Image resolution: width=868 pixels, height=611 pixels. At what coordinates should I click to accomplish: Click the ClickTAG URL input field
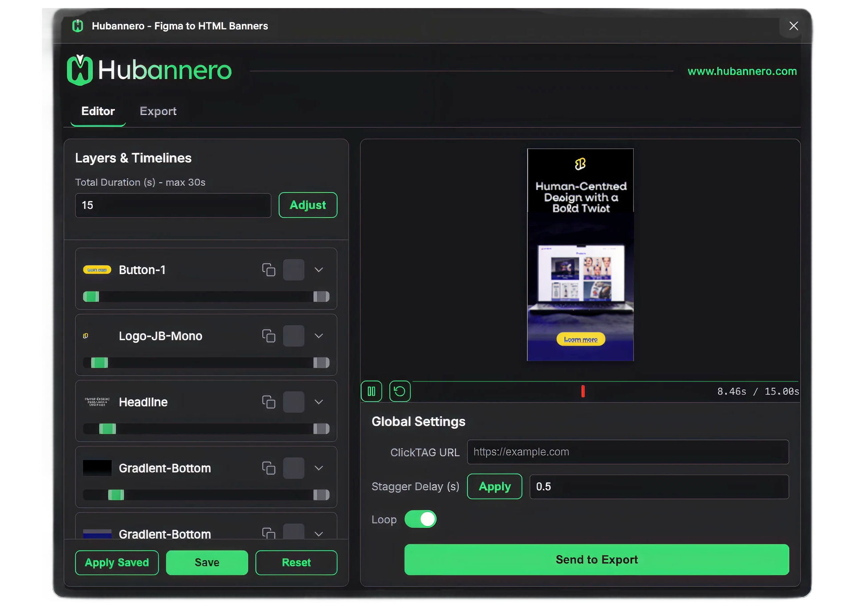[x=627, y=452]
